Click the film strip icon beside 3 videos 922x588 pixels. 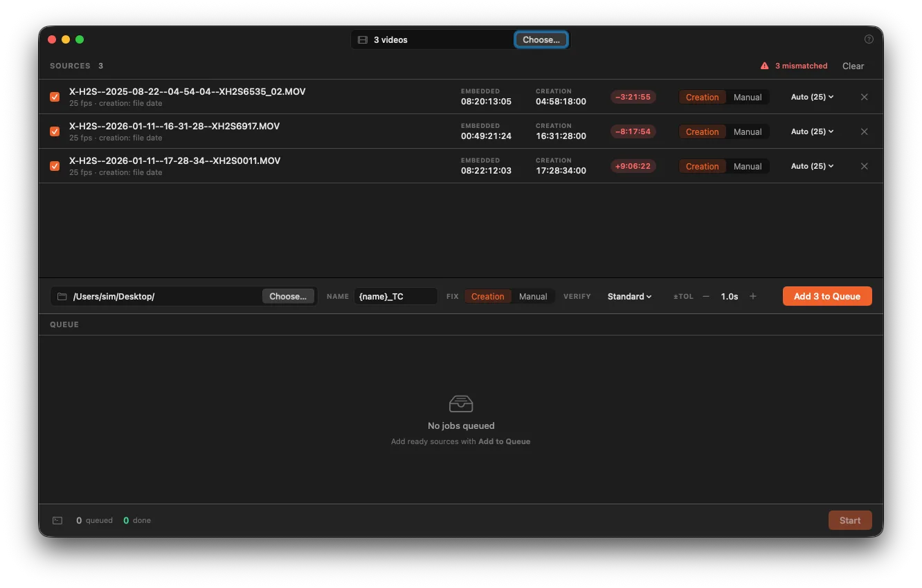point(362,40)
